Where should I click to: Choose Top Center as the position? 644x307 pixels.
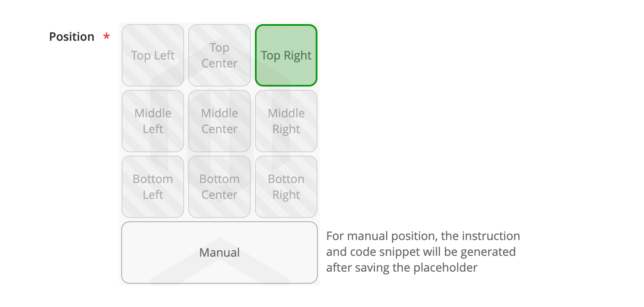220,55
